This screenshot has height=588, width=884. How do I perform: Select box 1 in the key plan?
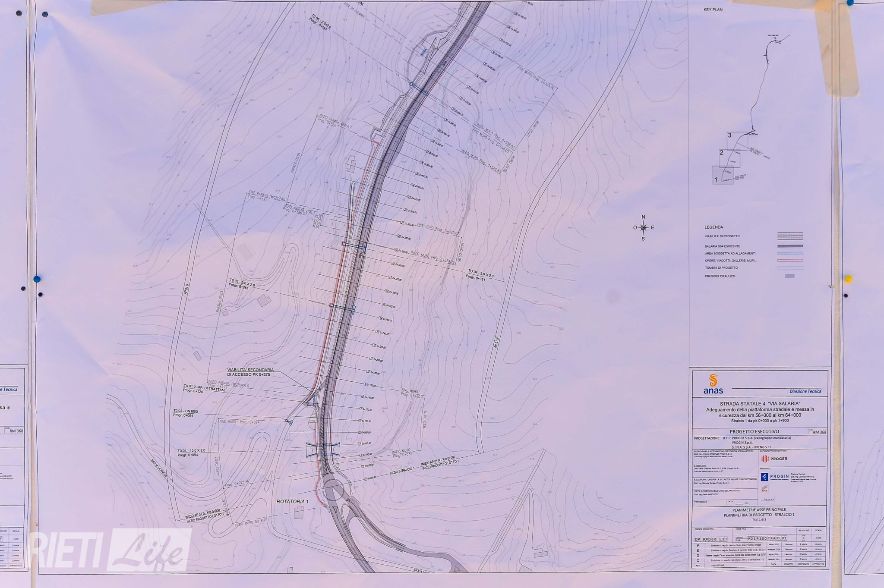tap(723, 176)
